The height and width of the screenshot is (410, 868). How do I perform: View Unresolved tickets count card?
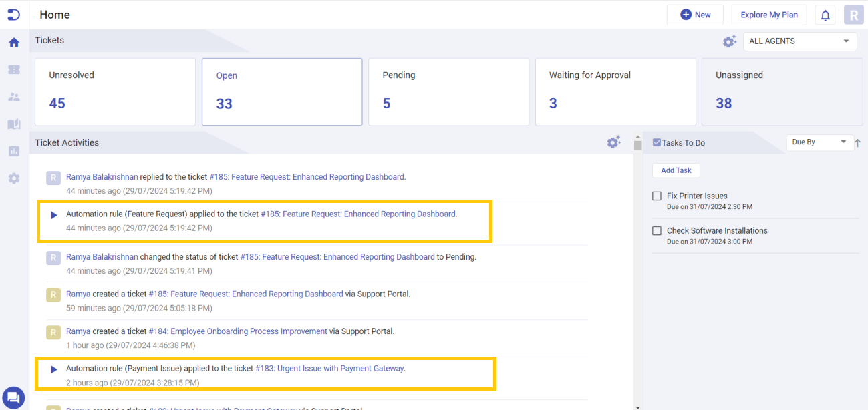coord(114,91)
